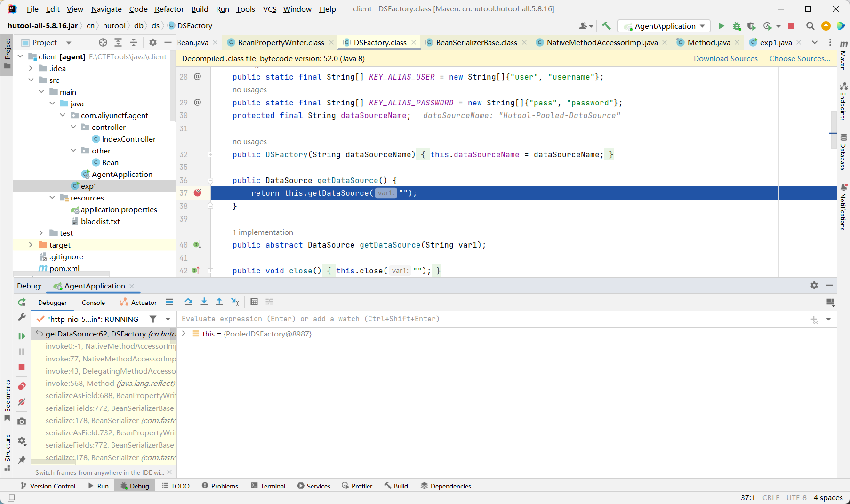The height and width of the screenshot is (504, 850).
Task: Open the Problems tool window
Action: [x=220, y=486]
